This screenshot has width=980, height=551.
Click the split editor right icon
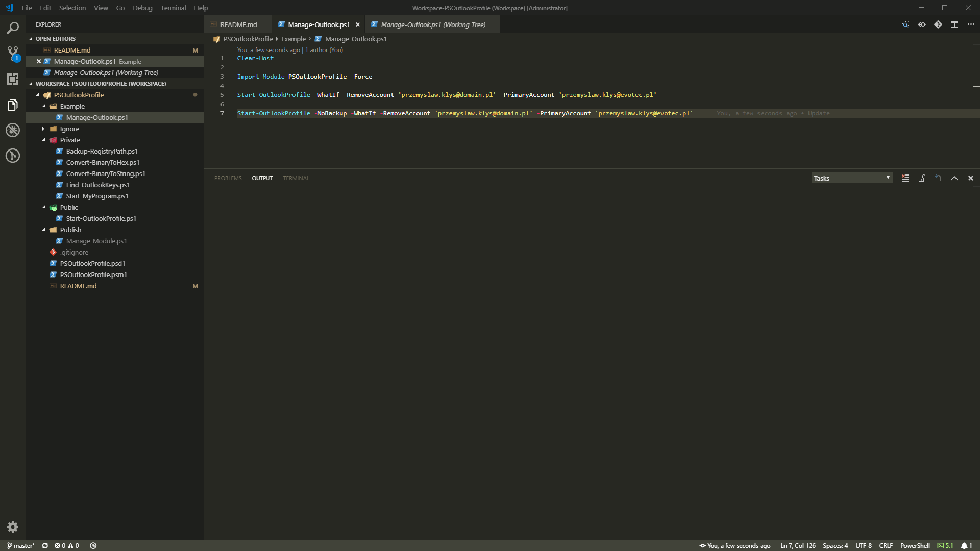954,24
